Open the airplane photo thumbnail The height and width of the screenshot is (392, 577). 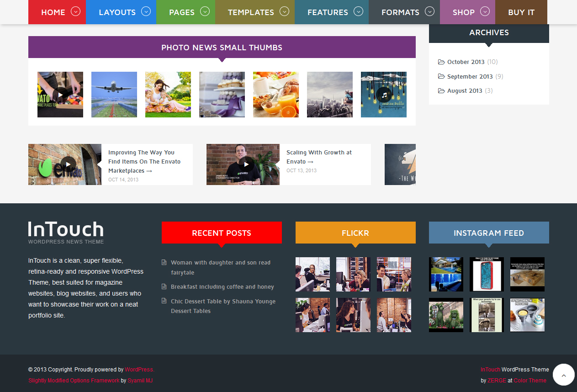[114, 94]
